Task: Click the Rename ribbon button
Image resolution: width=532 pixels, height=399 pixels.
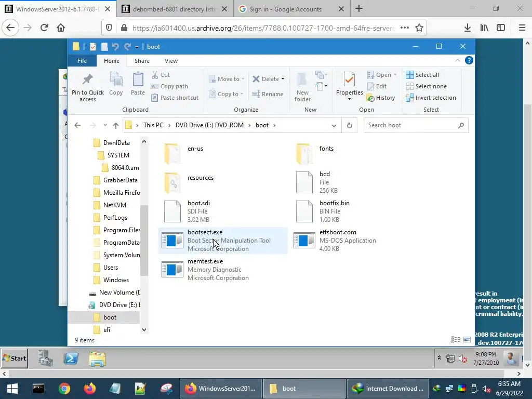Action: coord(268,94)
